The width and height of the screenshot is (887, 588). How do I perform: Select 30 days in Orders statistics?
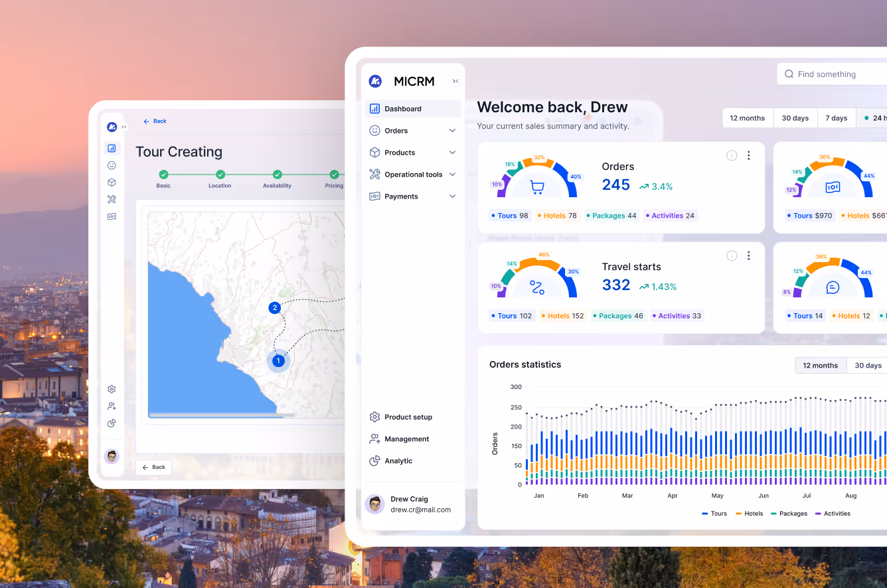pos(868,366)
